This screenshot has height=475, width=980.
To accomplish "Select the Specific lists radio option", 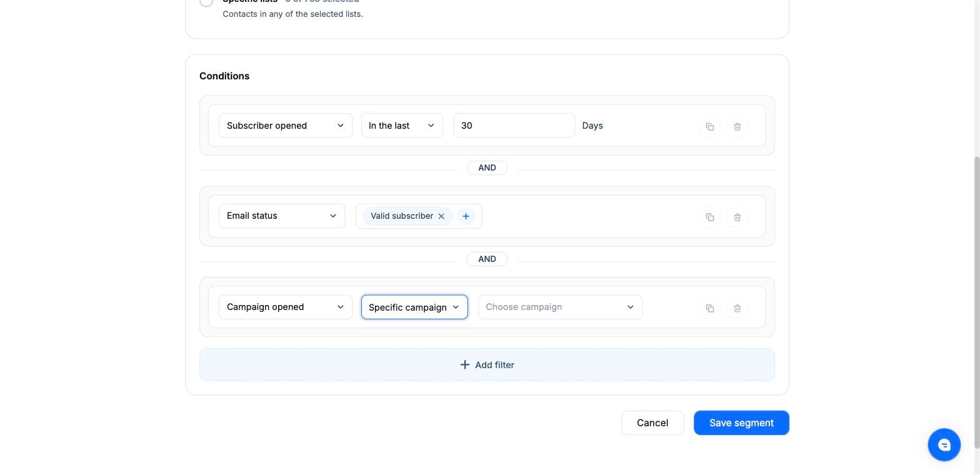I will (206, 1).
